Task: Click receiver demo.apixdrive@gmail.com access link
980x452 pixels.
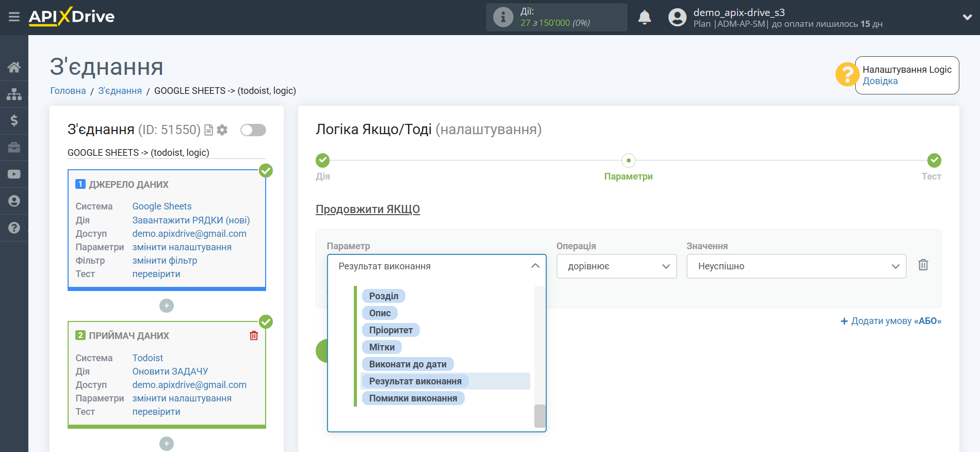Action: click(189, 385)
